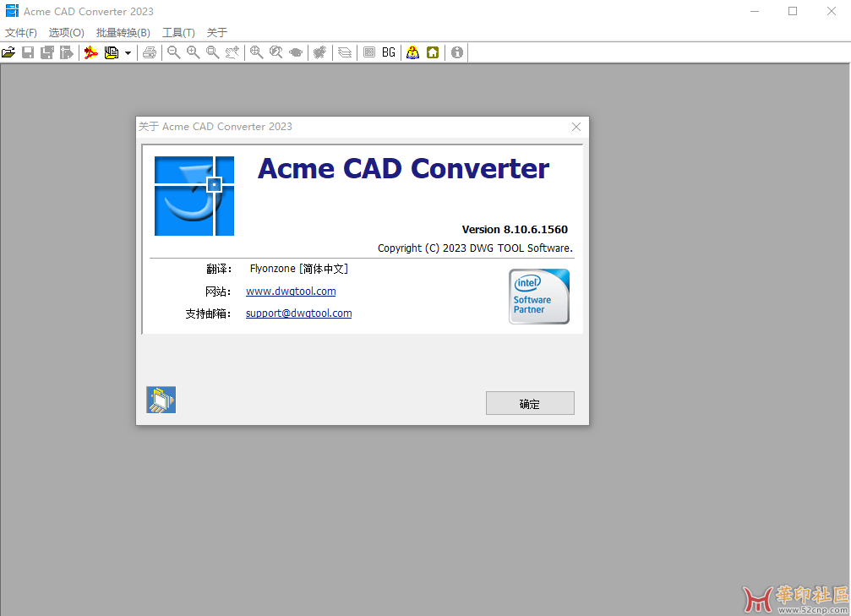
Task: Open the Layers stack icon
Action: click(x=345, y=52)
